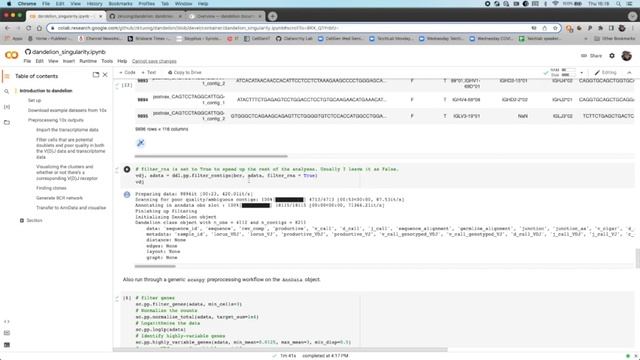Open Colab File menu
Viewport: 640px width, 360px height.
(27, 61)
